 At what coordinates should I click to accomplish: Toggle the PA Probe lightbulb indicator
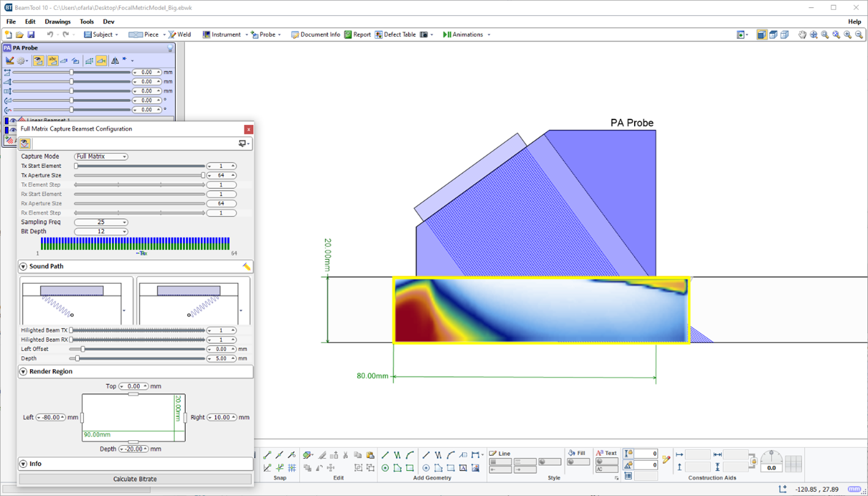click(170, 48)
